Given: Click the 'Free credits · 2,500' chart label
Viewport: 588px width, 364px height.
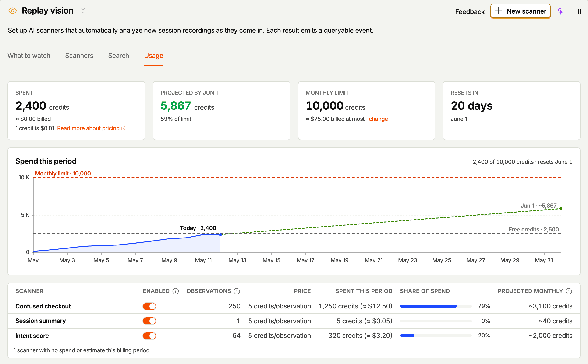Looking at the screenshot, I should 534,229.
